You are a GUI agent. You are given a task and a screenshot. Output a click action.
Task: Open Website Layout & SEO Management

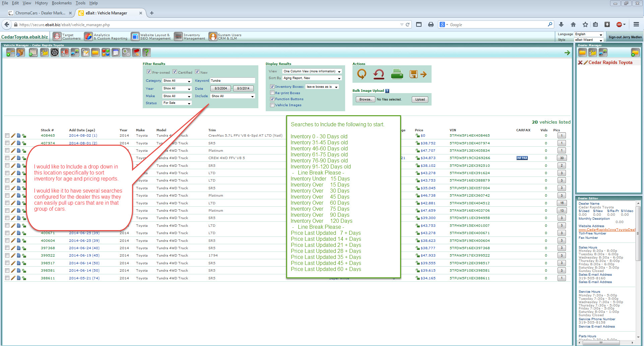click(x=151, y=37)
